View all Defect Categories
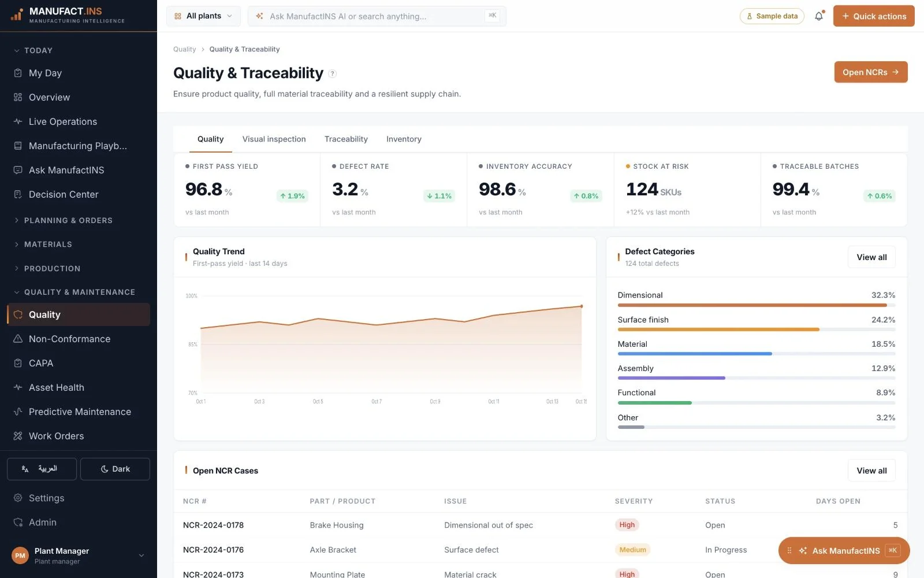Viewport: 924px width, 578px height. pyautogui.click(x=871, y=257)
